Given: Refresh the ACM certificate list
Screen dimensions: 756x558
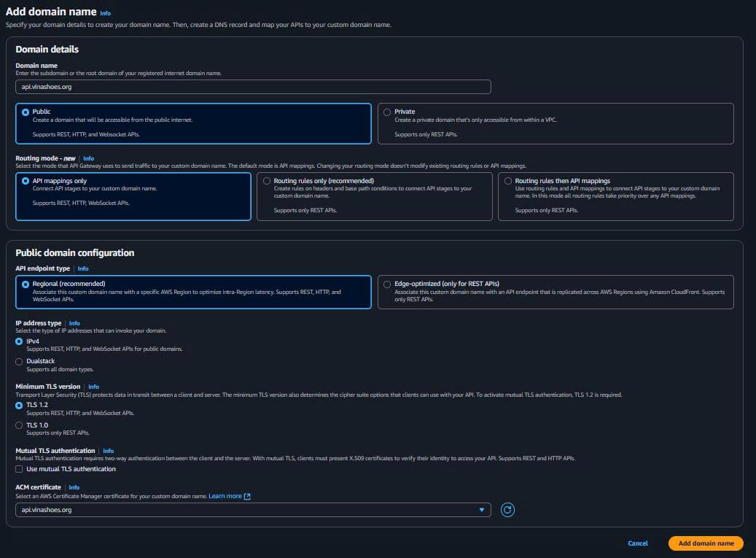Looking at the screenshot, I should (507, 510).
